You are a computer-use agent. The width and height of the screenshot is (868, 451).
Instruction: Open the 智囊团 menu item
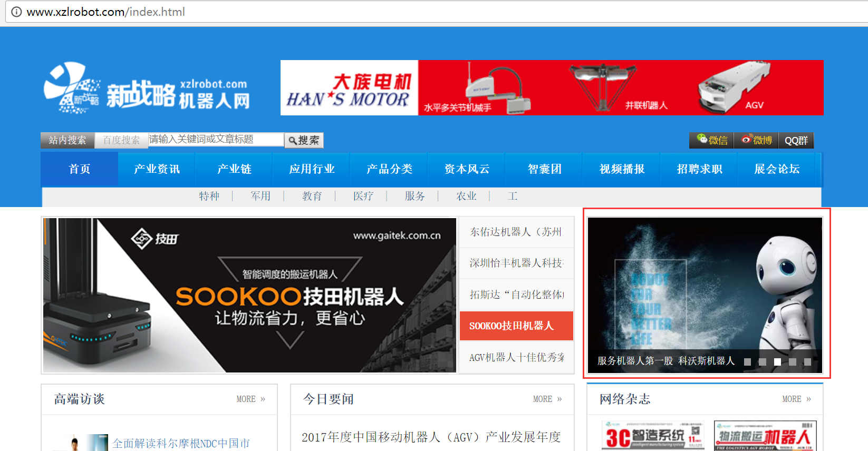[x=544, y=169]
